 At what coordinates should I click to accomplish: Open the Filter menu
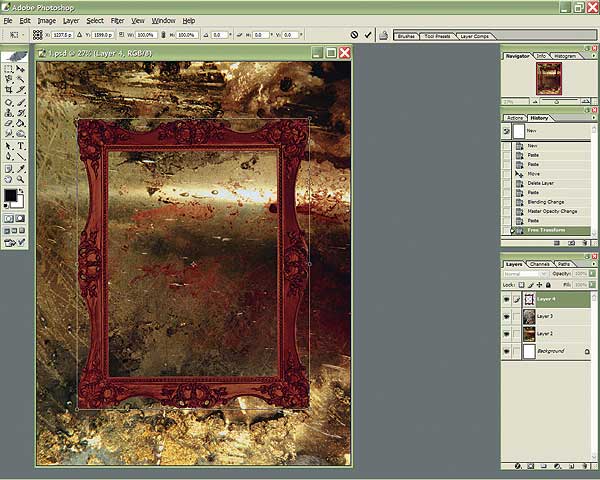118,20
